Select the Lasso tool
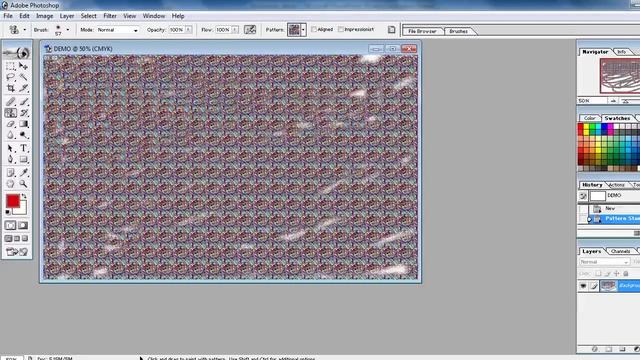This screenshot has height=360, width=640. coord(11,77)
